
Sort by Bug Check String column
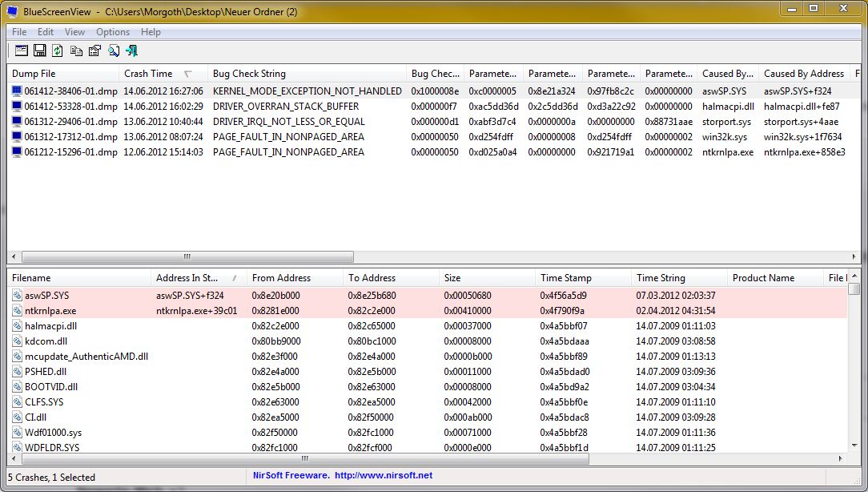pos(307,74)
